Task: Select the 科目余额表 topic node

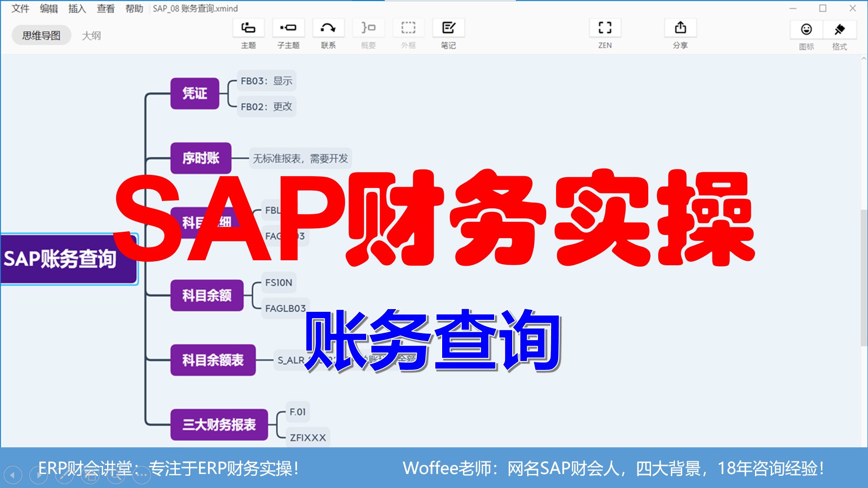Action: click(x=213, y=360)
